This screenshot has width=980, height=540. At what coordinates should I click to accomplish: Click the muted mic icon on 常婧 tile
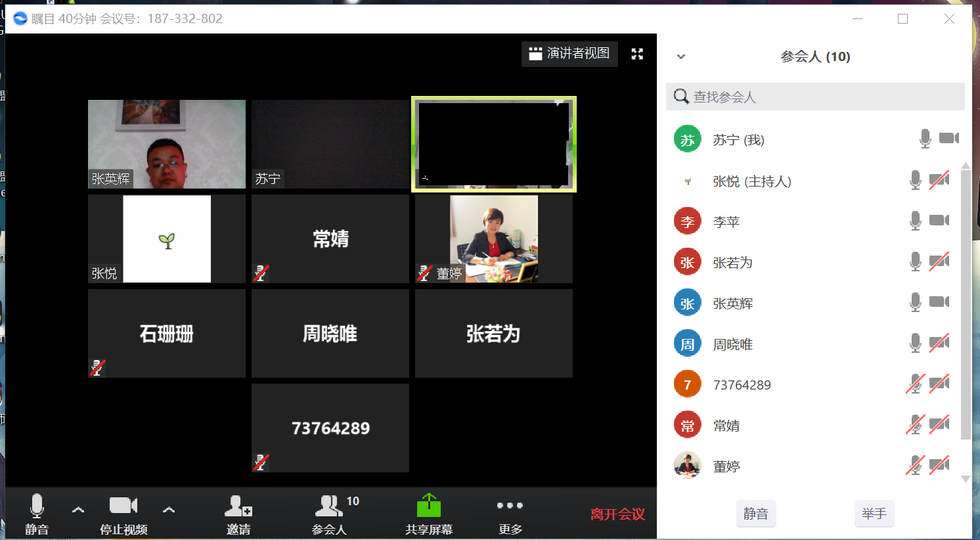[x=261, y=273]
